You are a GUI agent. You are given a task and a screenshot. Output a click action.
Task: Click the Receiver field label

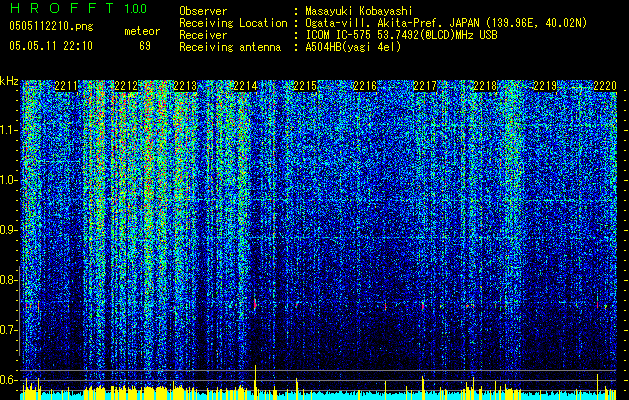(x=203, y=35)
